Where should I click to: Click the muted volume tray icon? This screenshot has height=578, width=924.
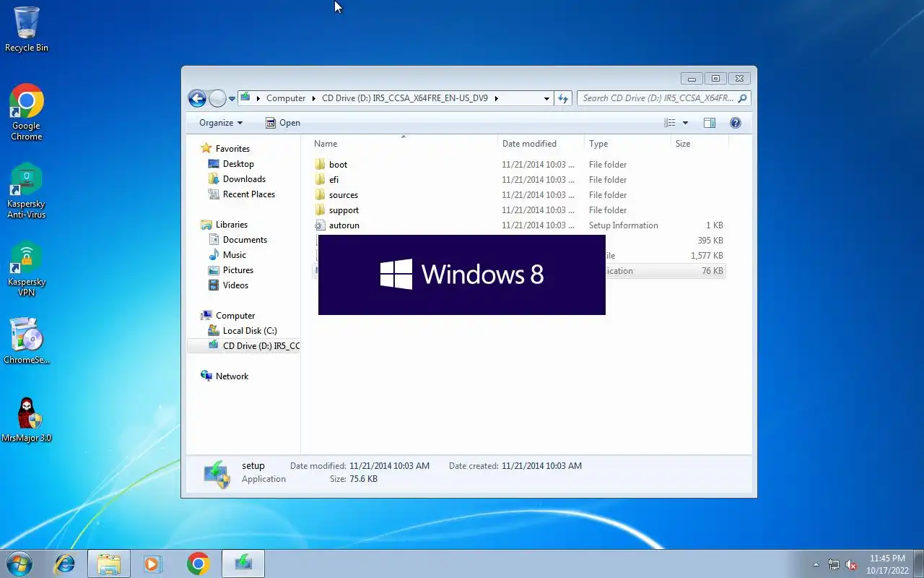coord(852,565)
